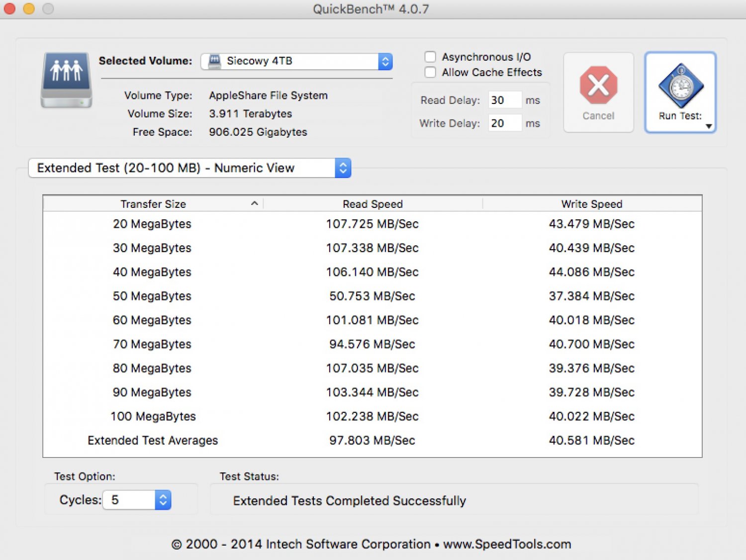Close the QuickBench window with red button
The height and width of the screenshot is (560, 746).
[x=9, y=8]
